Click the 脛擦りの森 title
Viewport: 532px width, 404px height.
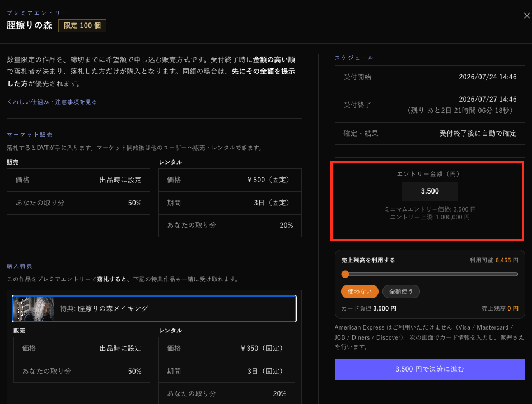(x=29, y=25)
